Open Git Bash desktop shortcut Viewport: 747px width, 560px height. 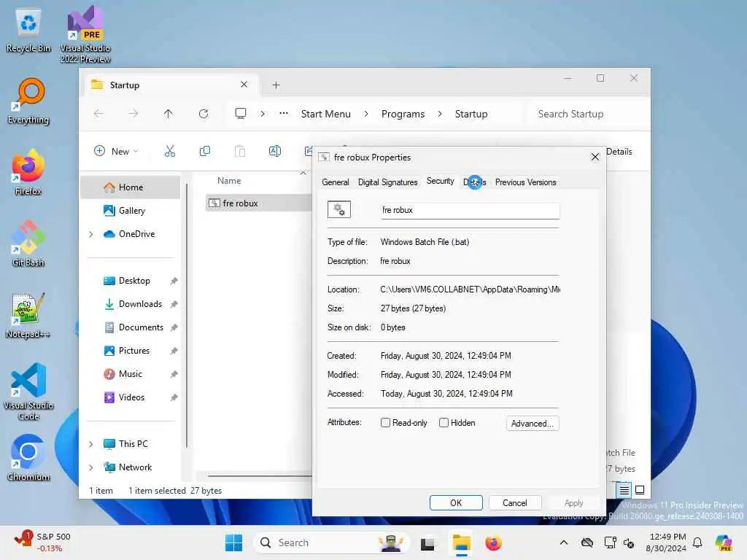[28, 244]
